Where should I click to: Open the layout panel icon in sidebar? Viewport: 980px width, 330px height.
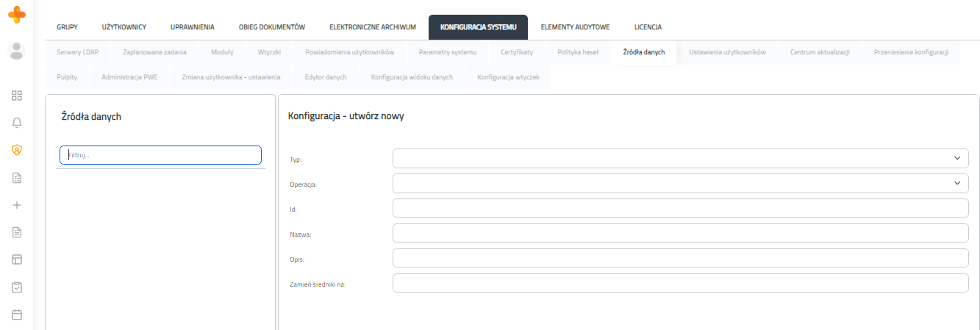coord(17,259)
